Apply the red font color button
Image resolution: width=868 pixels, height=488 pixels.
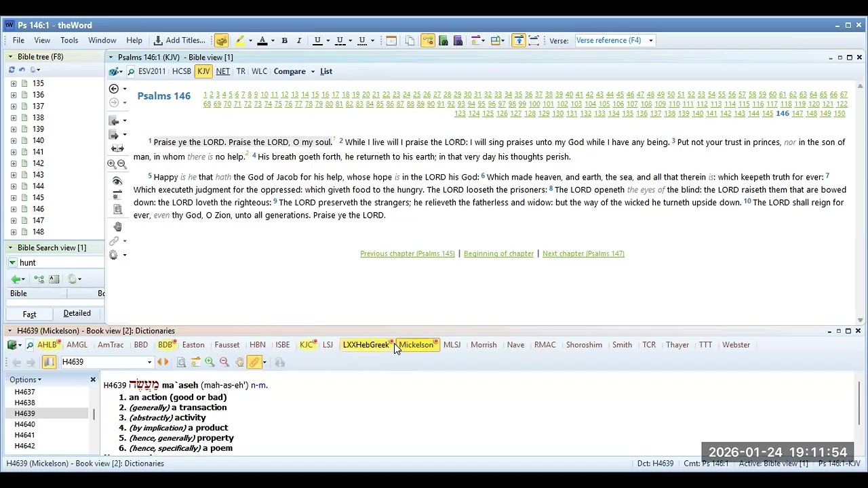(262, 41)
